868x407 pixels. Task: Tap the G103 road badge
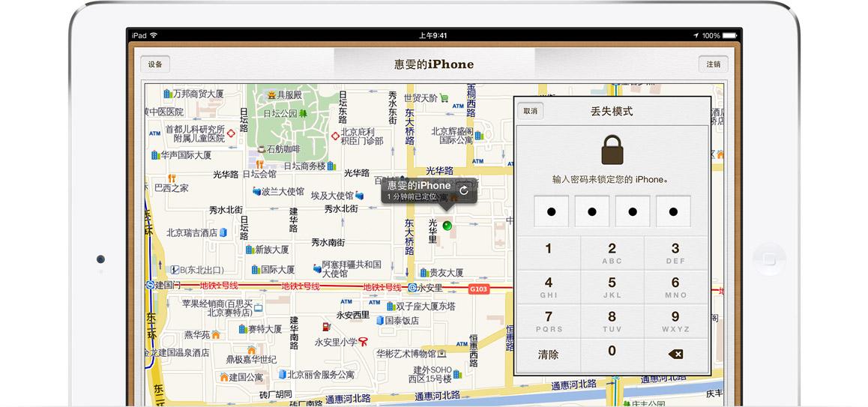(x=479, y=289)
